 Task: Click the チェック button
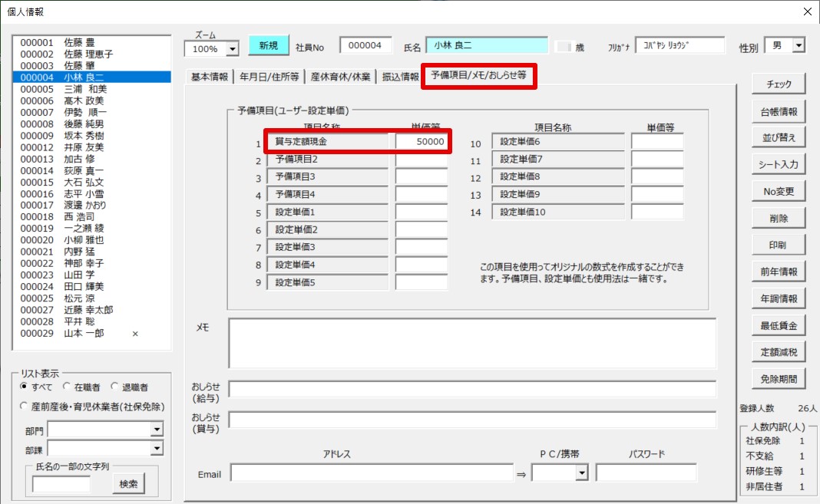click(779, 84)
